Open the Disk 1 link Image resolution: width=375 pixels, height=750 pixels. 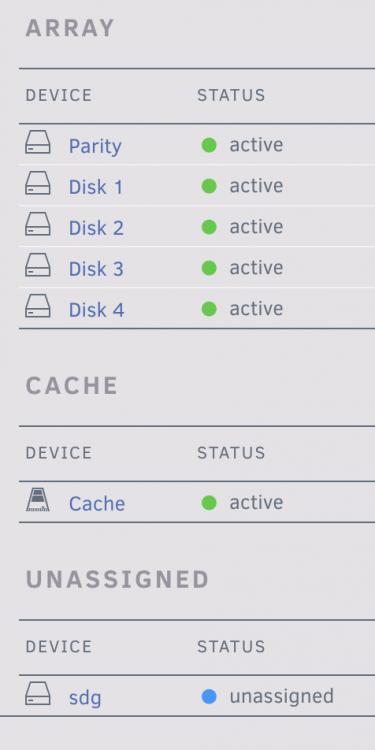click(x=96, y=187)
